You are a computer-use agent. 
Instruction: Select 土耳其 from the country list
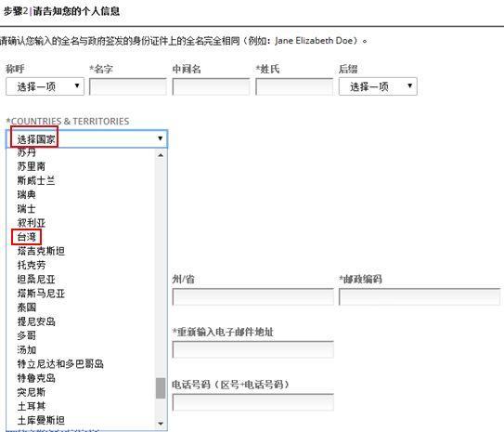pos(32,406)
